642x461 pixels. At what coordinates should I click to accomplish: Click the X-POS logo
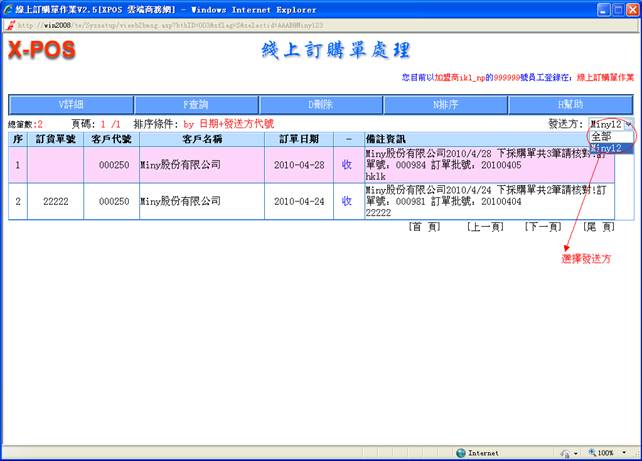[41, 50]
